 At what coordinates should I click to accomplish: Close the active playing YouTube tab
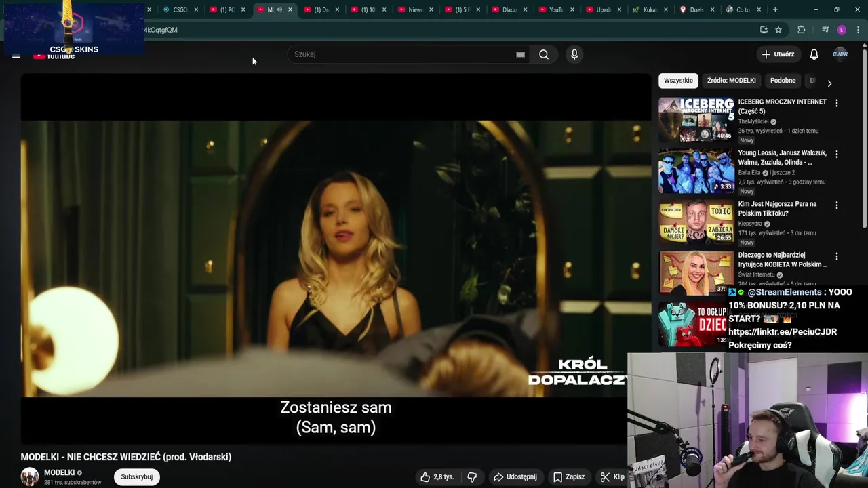[290, 9]
